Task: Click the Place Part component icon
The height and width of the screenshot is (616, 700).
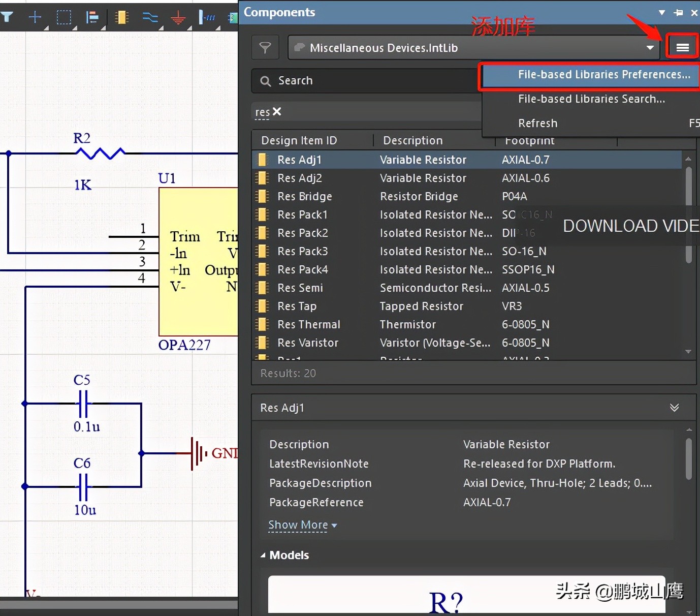Action: coord(121,17)
